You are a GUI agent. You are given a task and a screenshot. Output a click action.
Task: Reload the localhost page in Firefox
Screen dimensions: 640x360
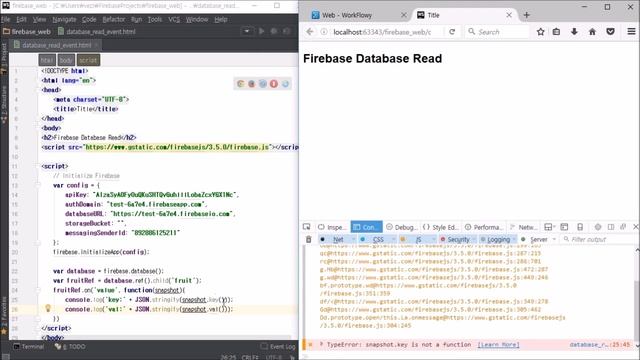[x=452, y=31]
